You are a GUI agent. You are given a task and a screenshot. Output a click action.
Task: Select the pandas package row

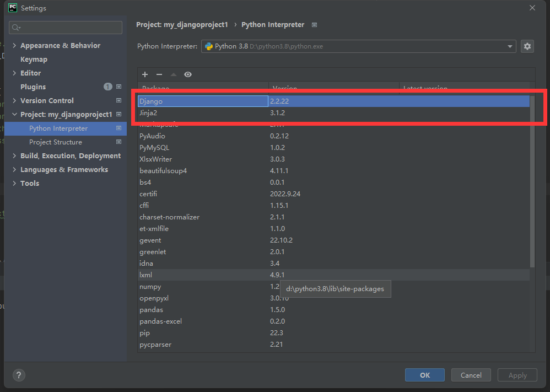pos(333,309)
